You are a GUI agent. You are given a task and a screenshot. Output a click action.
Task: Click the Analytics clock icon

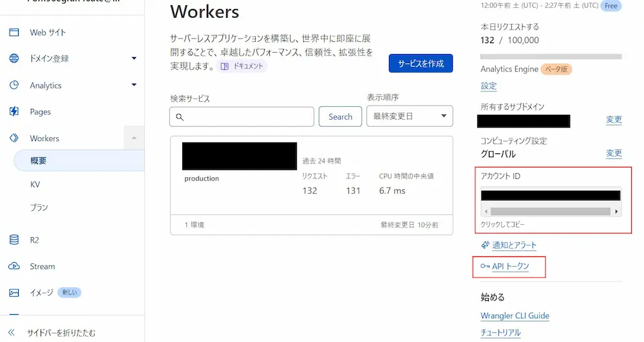14,85
